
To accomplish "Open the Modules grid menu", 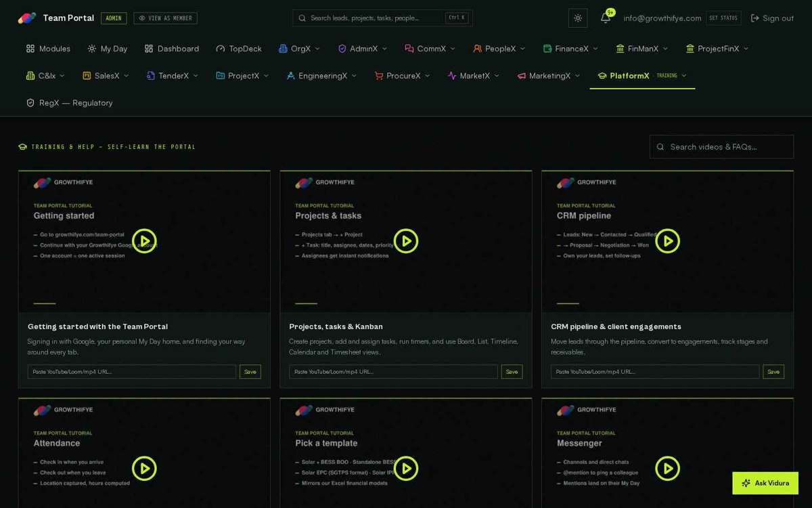I will coord(48,49).
